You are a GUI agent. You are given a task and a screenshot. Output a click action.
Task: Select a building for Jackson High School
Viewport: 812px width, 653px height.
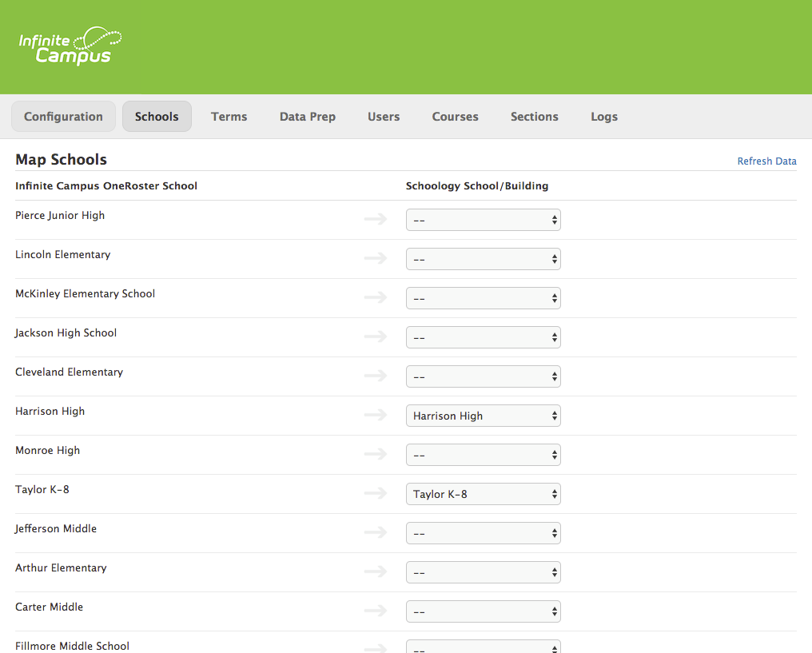click(483, 337)
